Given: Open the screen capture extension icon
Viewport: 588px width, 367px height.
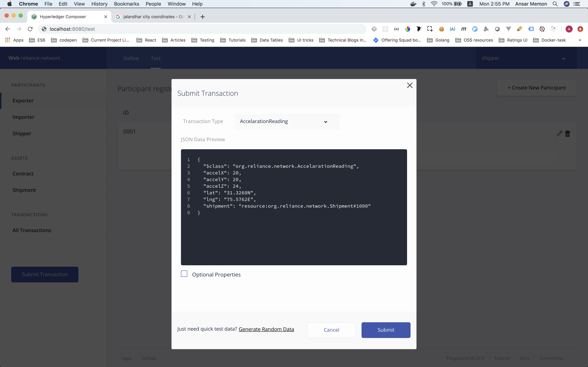Looking at the screenshot, I should 430,29.
